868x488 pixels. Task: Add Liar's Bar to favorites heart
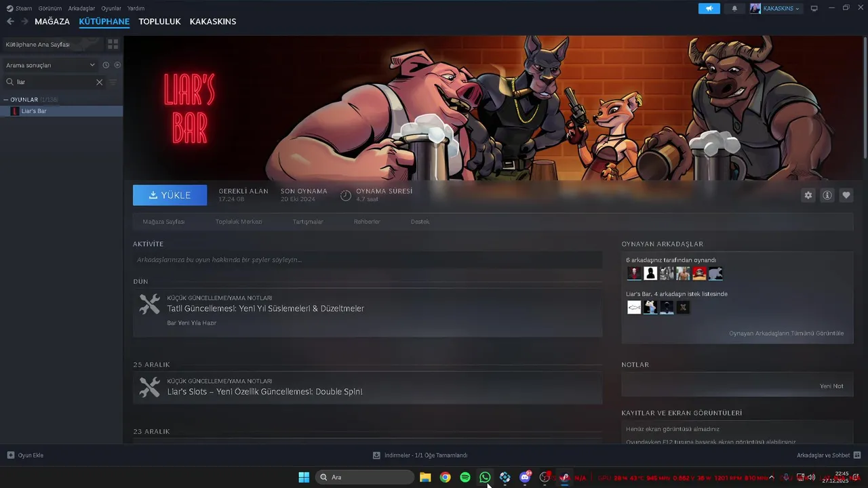point(846,195)
